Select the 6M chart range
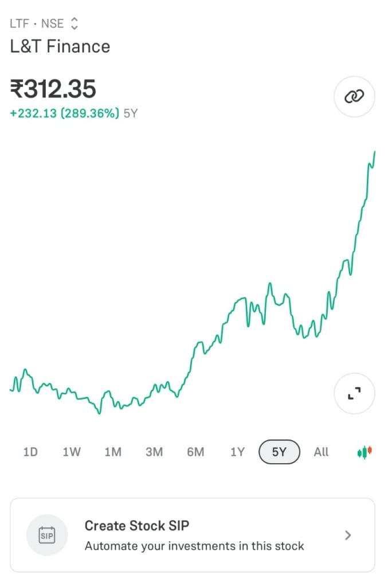 [x=195, y=452]
